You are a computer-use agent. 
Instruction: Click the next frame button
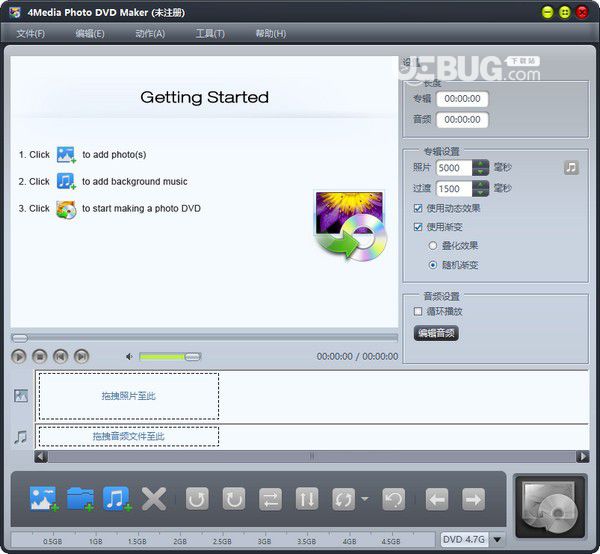pos(81,357)
